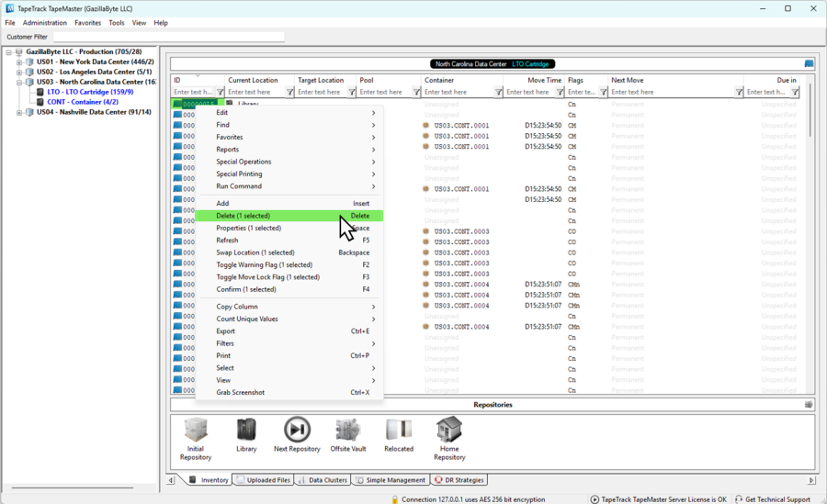827x504 pixels.
Task: Expand the US04 Nashville Data Center node
Action: (19, 112)
